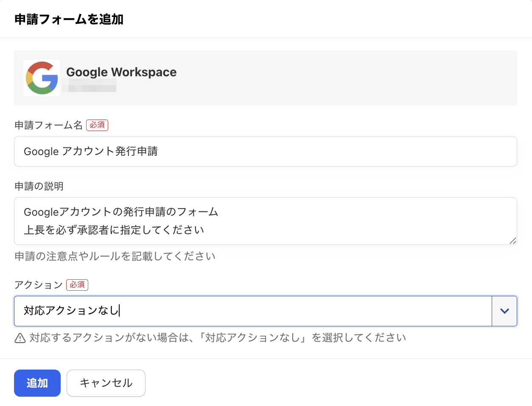532x406 pixels.
Task: Click the 必須 badge next to 申請フォーム名
Action: [x=97, y=125]
